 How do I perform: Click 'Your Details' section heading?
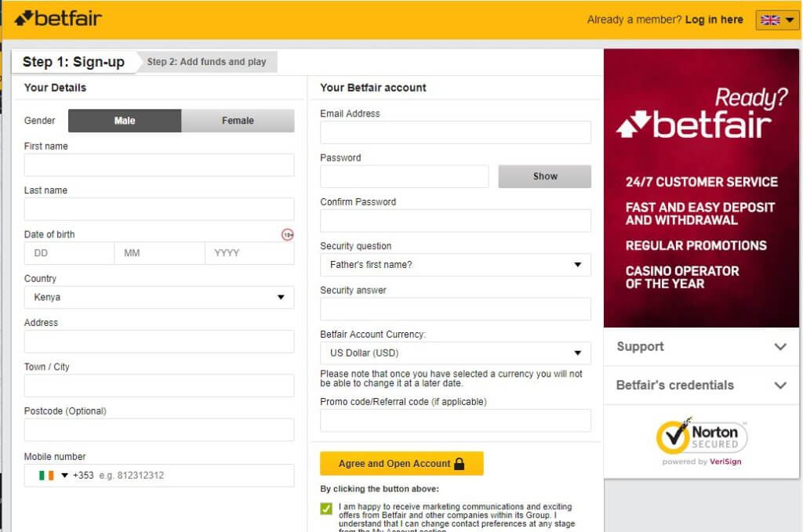[x=56, y=88]
